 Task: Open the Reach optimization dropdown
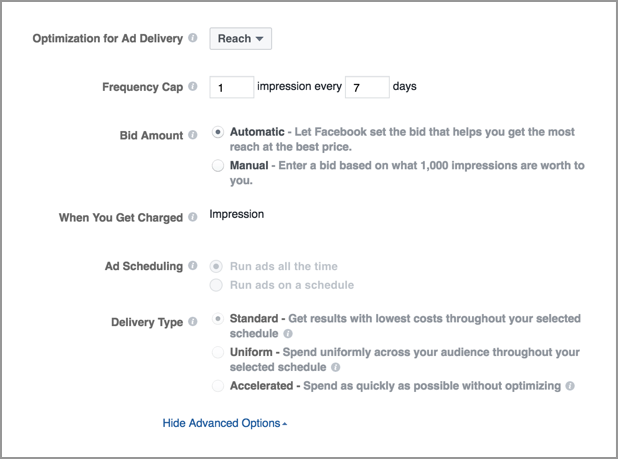(x=240, y=39)
